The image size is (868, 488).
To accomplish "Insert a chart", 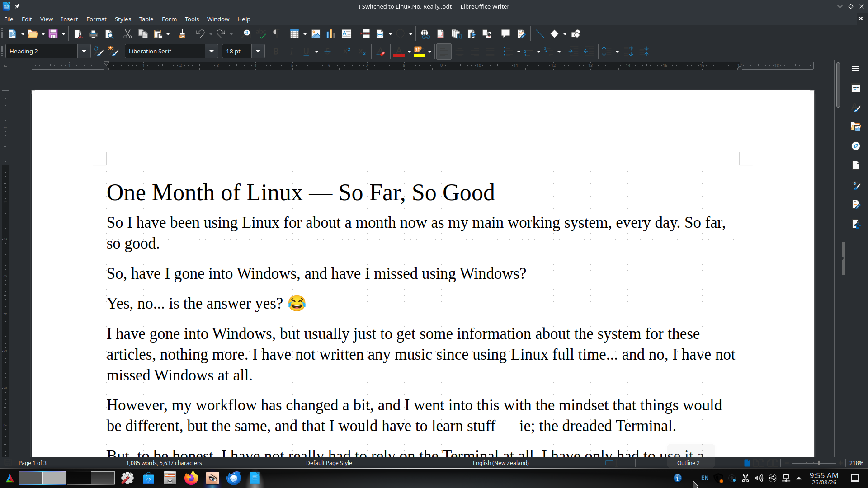I will tap(330, 34).
